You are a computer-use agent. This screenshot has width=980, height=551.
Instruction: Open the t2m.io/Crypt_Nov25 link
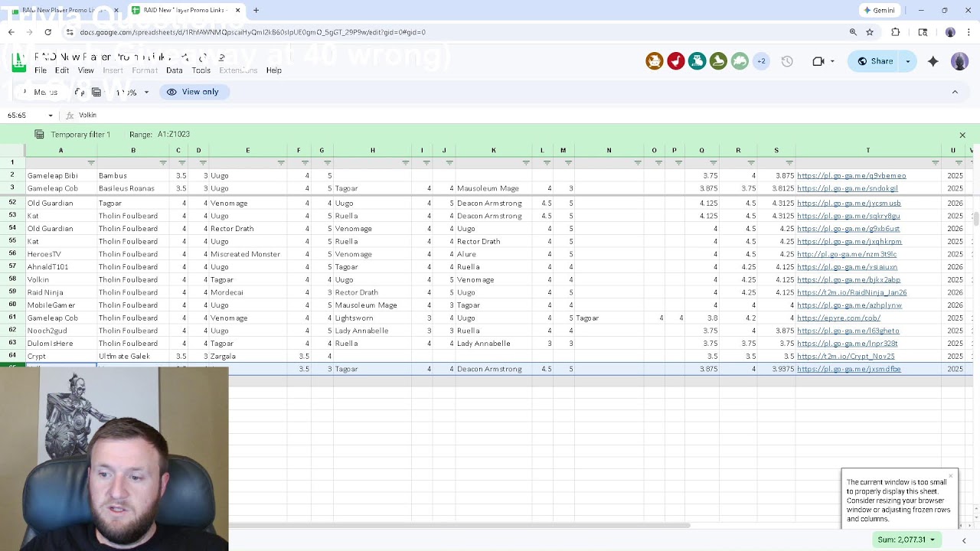coord(846,357)
